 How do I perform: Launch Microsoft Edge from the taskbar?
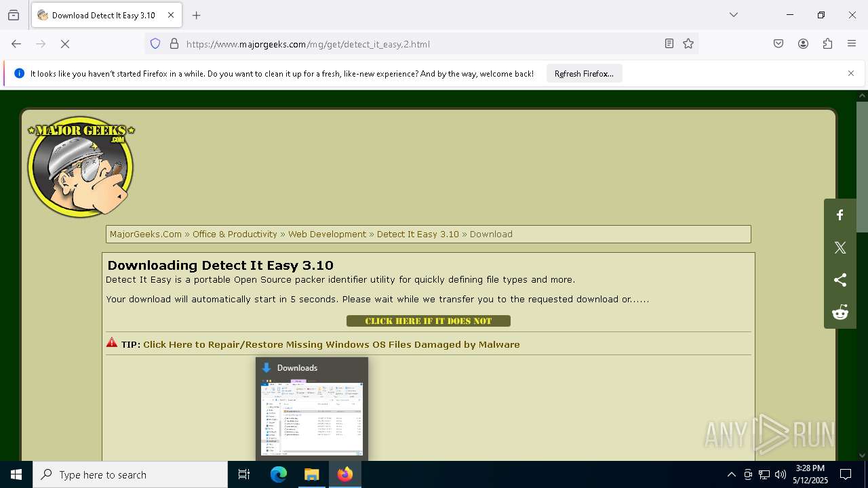tap(279, 474)
